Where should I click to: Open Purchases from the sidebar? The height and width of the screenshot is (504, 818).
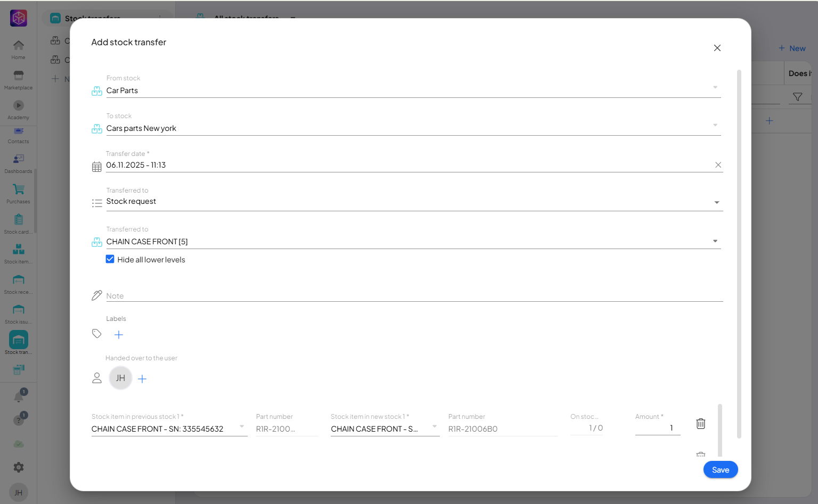[x=18, y=193]
